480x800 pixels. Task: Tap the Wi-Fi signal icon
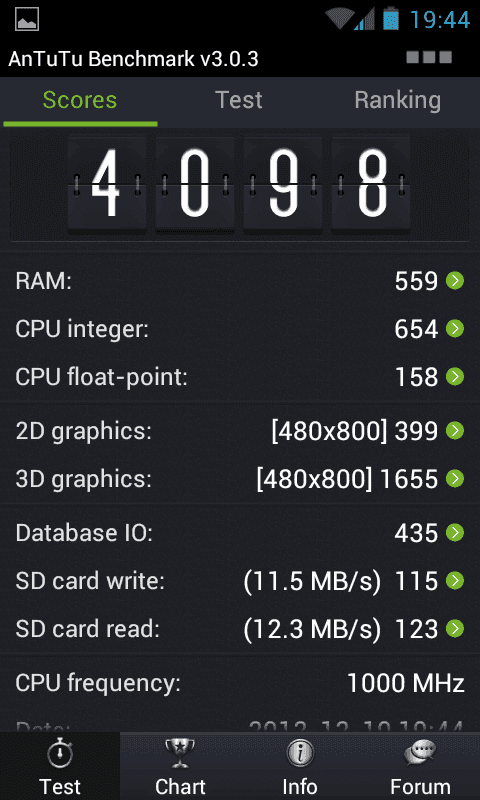click(340, 18)
